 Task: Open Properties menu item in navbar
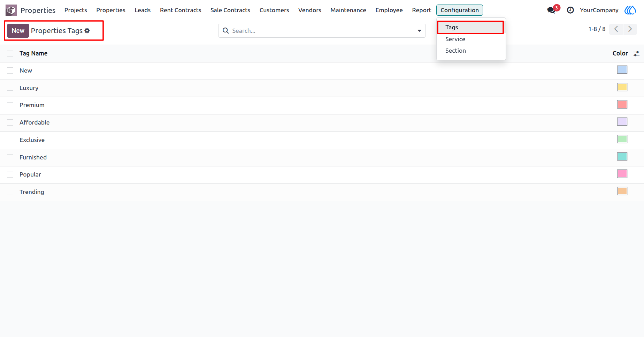pyautogui.click(x=111, y=10)
